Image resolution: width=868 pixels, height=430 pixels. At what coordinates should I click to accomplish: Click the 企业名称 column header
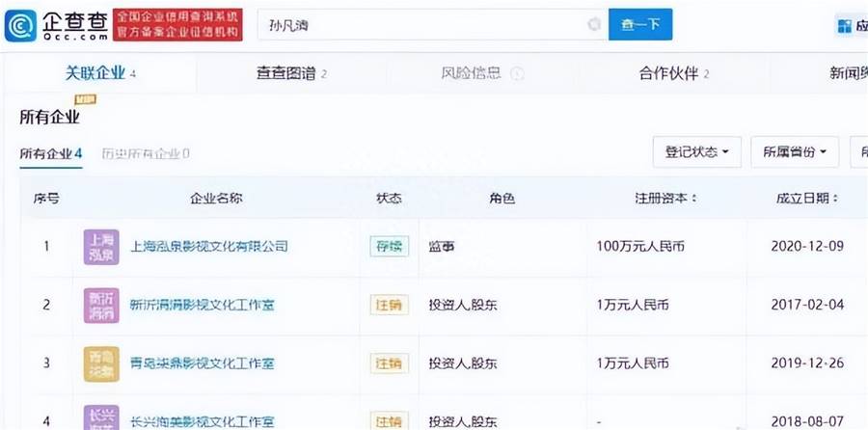click(216, 198)
